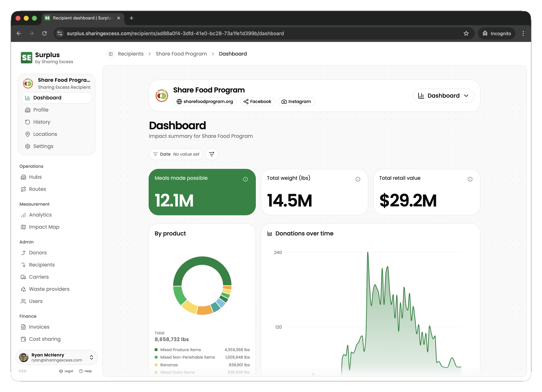The height and width of the screenshot is (392, 542).
Task: Expand the Dashboard view dropdown
Action: pos(443,96)
